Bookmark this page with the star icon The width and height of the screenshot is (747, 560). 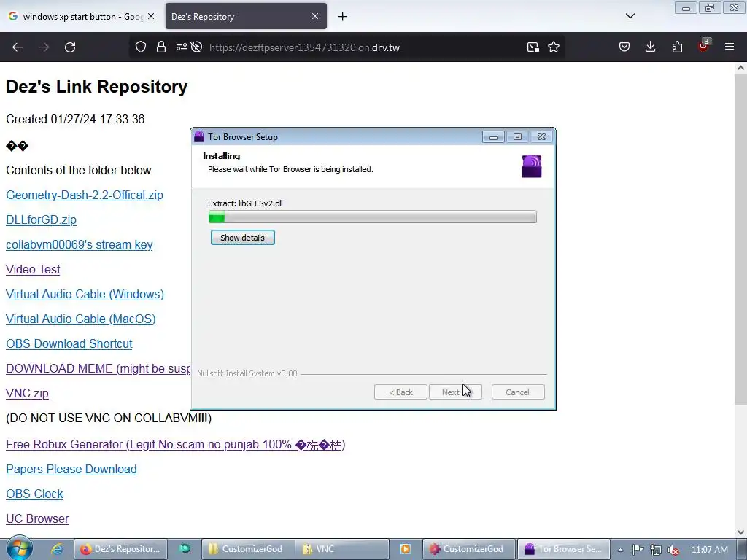(x=554, y=47)
